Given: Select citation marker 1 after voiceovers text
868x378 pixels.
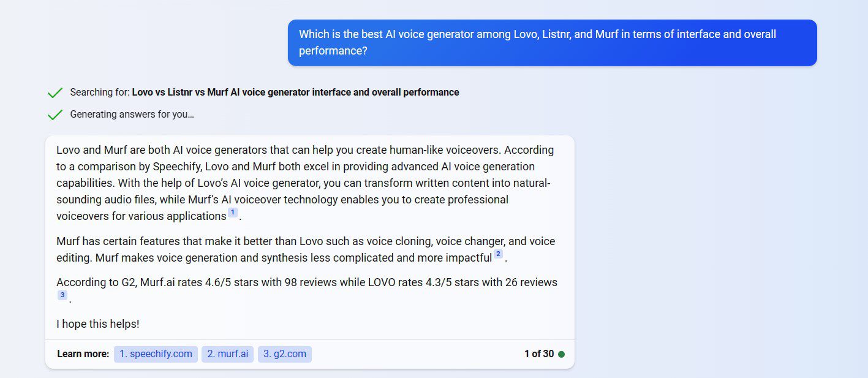Looking at the screenshot, I should coord(232,212).
